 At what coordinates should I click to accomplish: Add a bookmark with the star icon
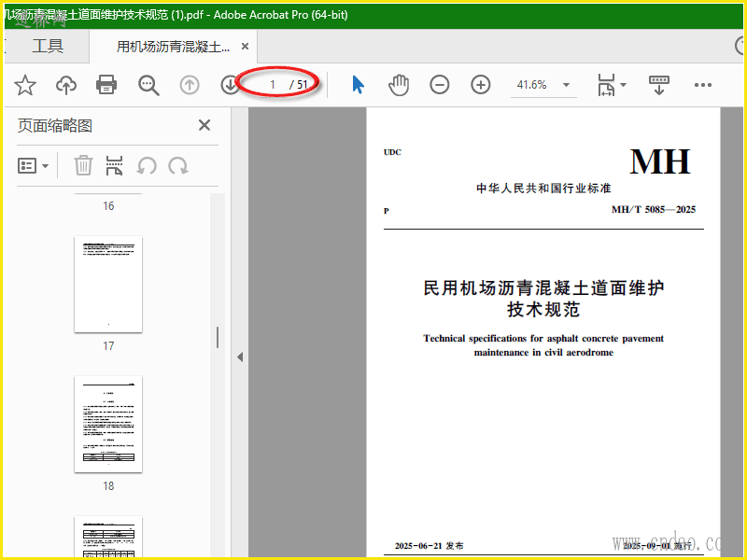[x=25, y=85]
